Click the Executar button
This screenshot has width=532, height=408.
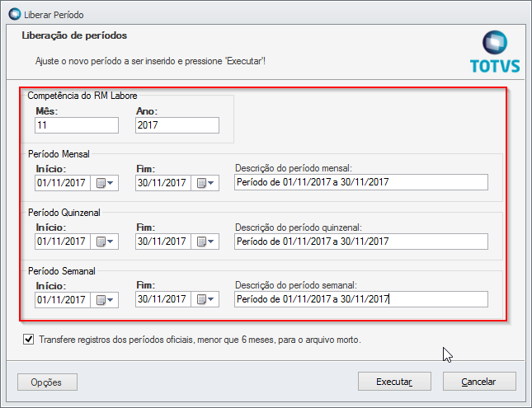394,382
